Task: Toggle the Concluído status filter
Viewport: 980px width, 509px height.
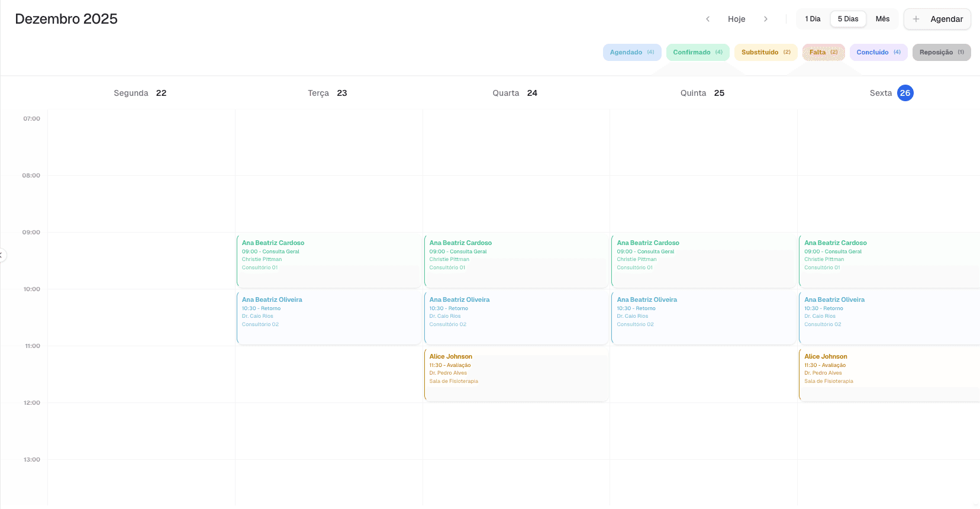Action: click(x=878, y=52)
